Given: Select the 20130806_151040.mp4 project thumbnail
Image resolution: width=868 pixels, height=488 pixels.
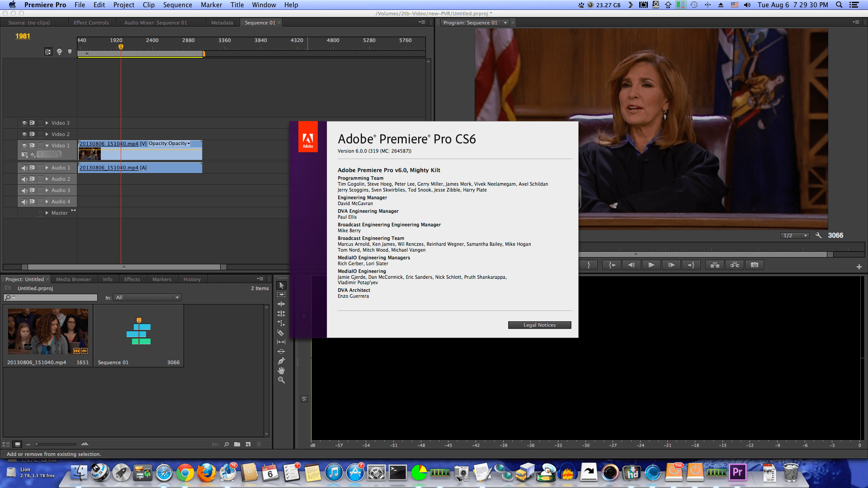Looking at the screenshot, I should 48,331.
